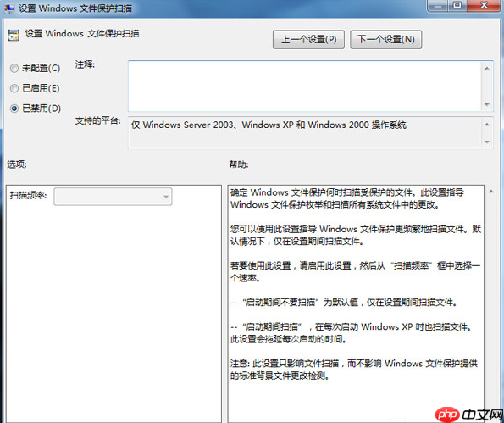504x423 pixels.
Task: Click the supported platforms scroll-down arrow
Action: click(x=487, y=142)
